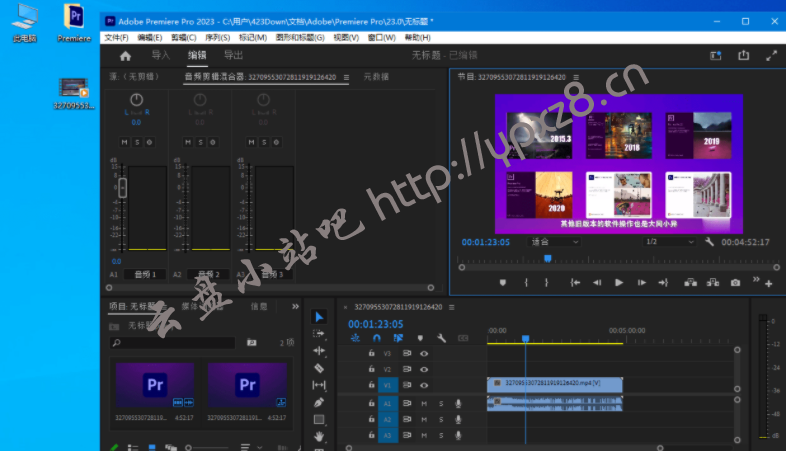Switch to 导入 workspace tab
This screenshot has height=451, width=786.
161,55
